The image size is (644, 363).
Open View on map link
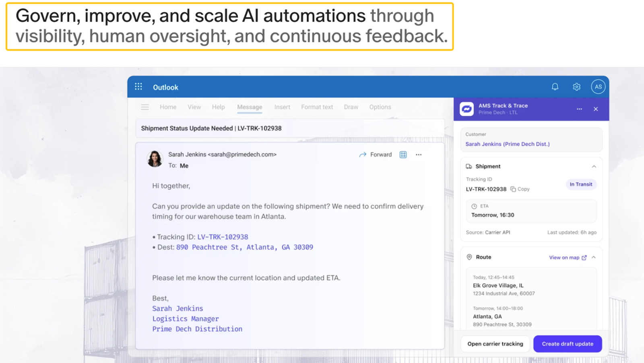point(564,258)
